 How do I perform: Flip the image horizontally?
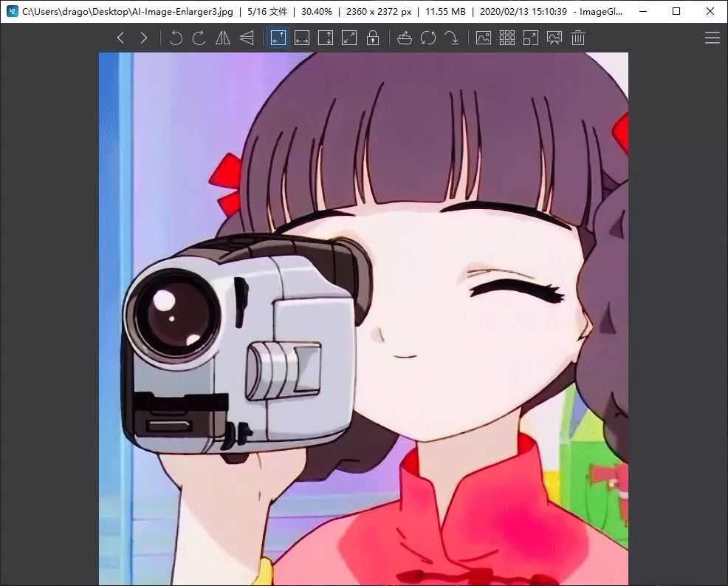point(223,38)
